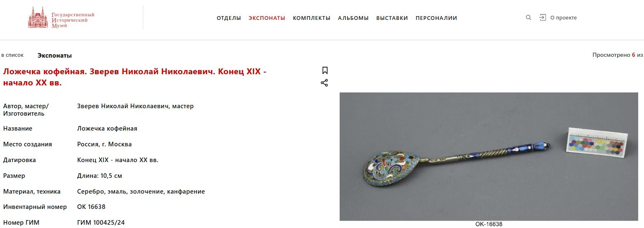Go to the КОМПЛЕКТЫ section
Screen dimensions: 644x228
point(312,18)
